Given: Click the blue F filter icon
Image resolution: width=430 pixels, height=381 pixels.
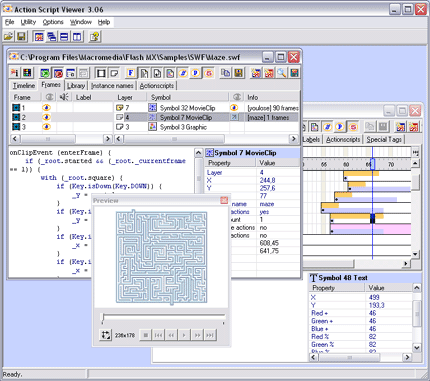Looking at the screenshot, I should (131, 73).
